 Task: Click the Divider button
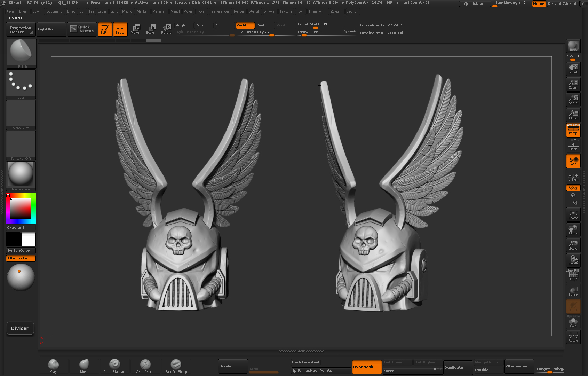[20, 328]
